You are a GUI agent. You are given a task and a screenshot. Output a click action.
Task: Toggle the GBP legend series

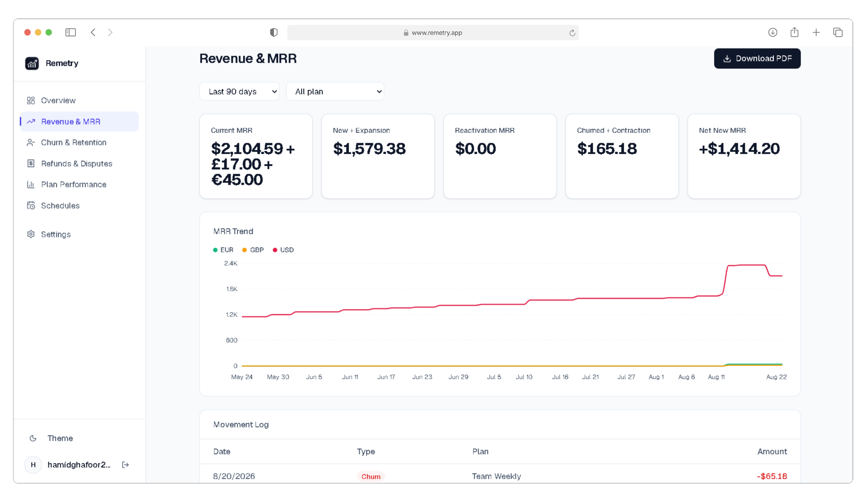point(253,250)
